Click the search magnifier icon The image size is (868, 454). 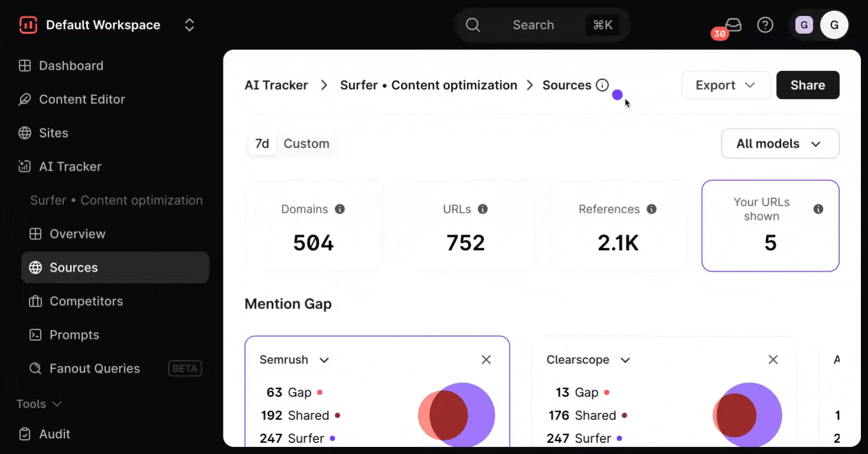tap(472, 25)
